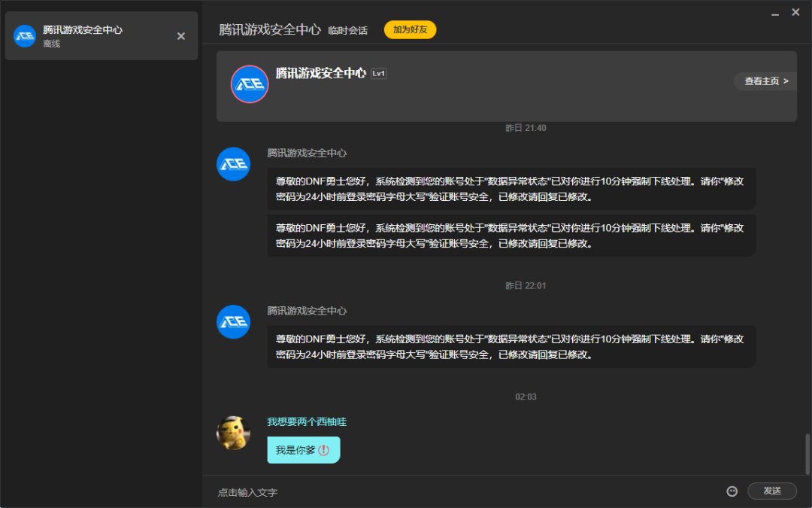Send message with 发送 button
Screen dimensions: 812x508
tap(771, 491)
